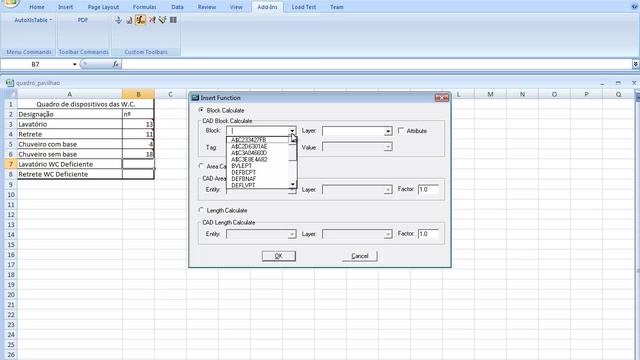Select cell Designação
Image resolution: width=640 pixels, height=360 pixels.
click(x=70, y=114)
